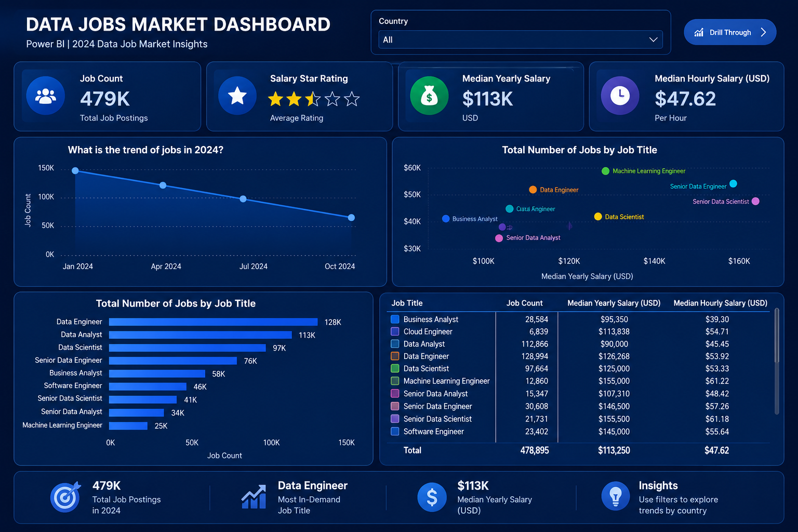Click the $155,500 median salary cell
798x532 pixels.
614,419
